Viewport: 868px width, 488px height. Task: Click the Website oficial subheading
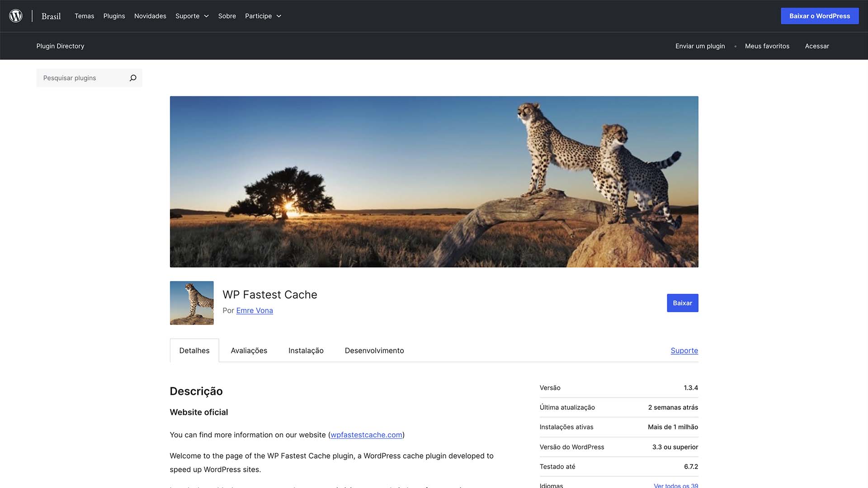pyautogui.click(x=199, y=412)
